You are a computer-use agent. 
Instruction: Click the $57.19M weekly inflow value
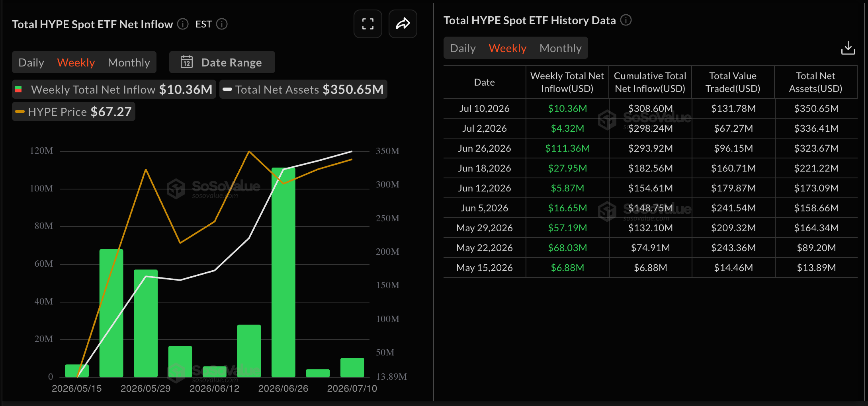pos(567,228)
